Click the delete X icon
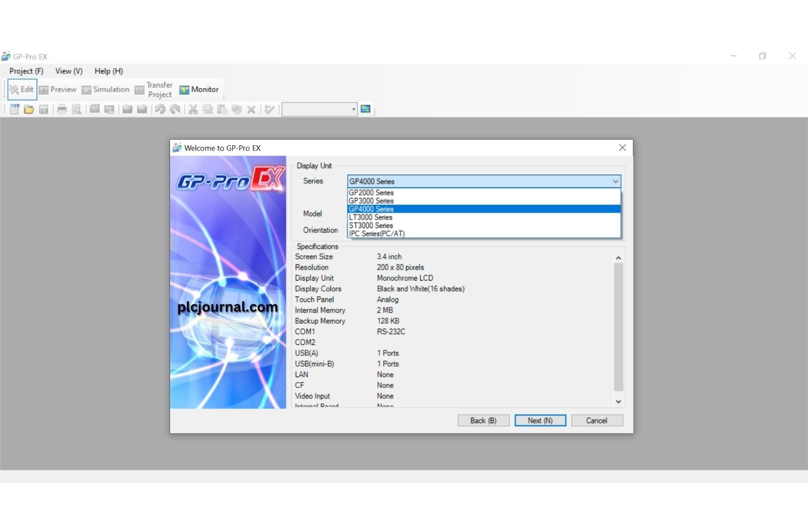The image size is (808, 532). click(251, 109)
